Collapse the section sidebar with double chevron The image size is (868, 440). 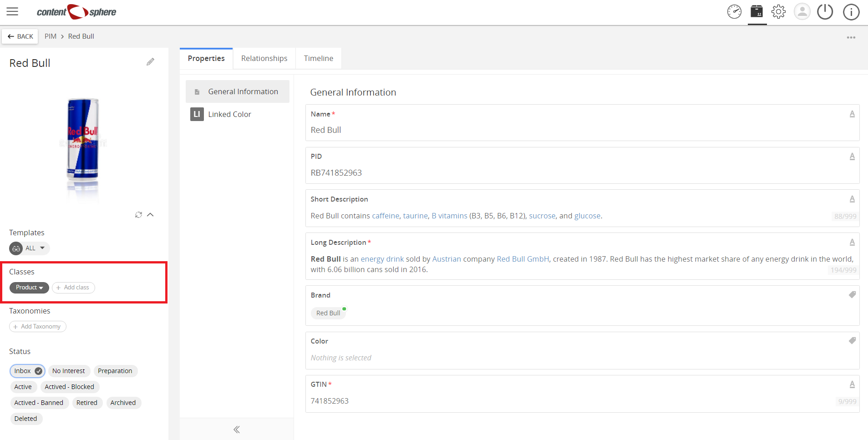pos(237,430)
